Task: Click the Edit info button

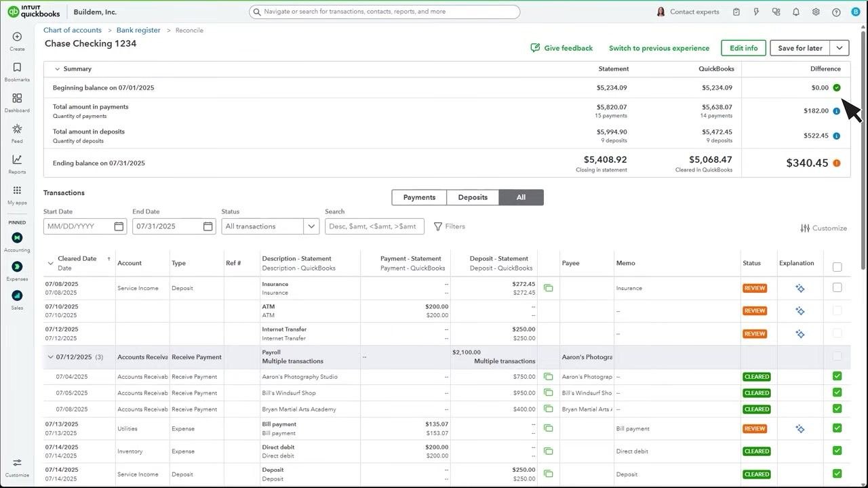Action: [743, 48]
